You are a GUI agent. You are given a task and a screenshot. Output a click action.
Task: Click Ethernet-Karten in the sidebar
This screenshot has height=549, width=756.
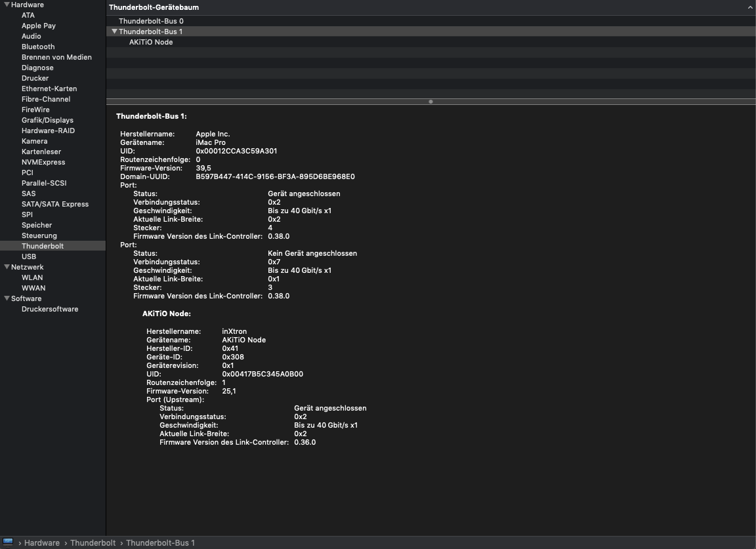point(49,89)
